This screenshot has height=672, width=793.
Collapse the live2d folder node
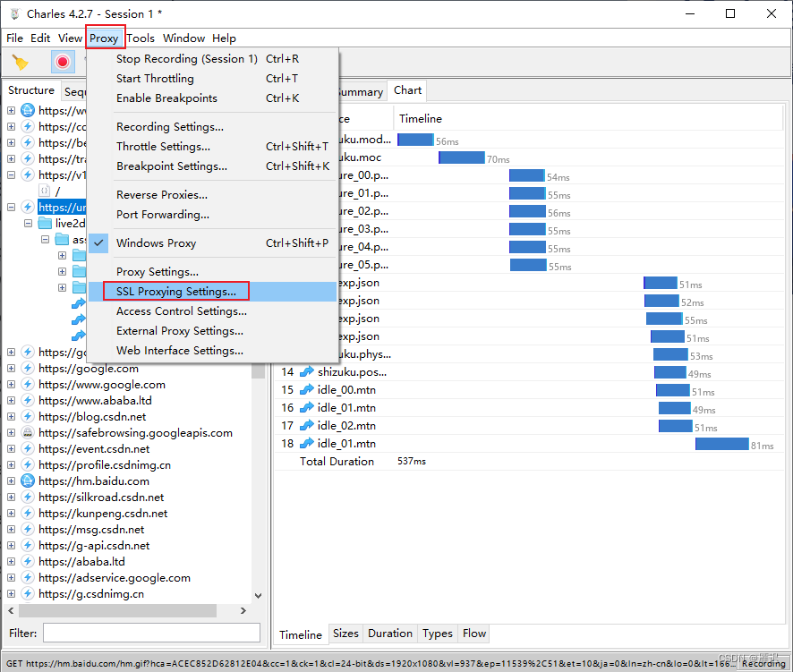(29, 223)
